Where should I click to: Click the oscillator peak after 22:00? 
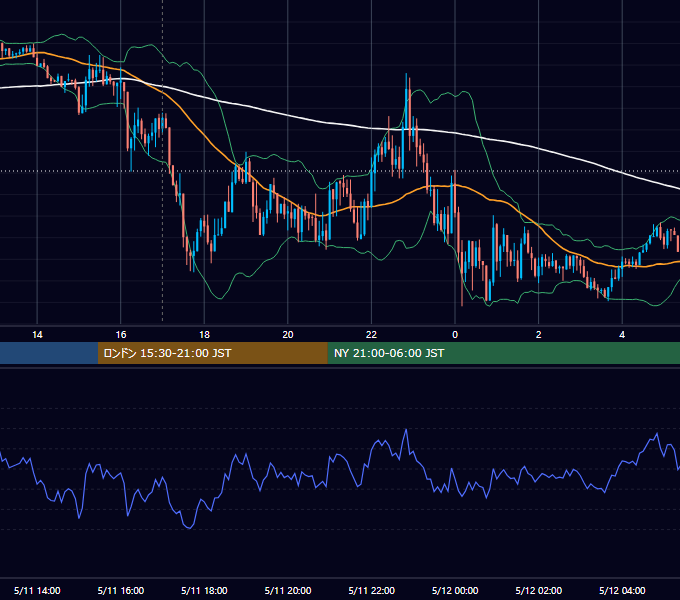(406, 430)
